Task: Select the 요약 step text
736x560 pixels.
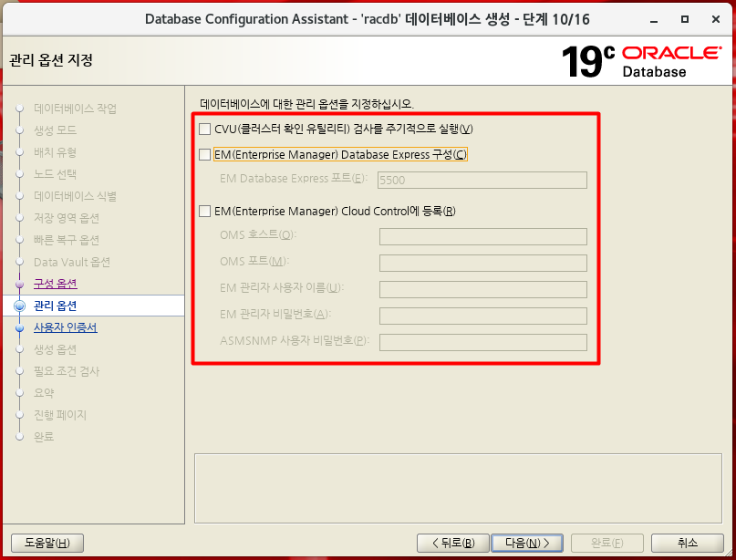Action: point(44,393)
